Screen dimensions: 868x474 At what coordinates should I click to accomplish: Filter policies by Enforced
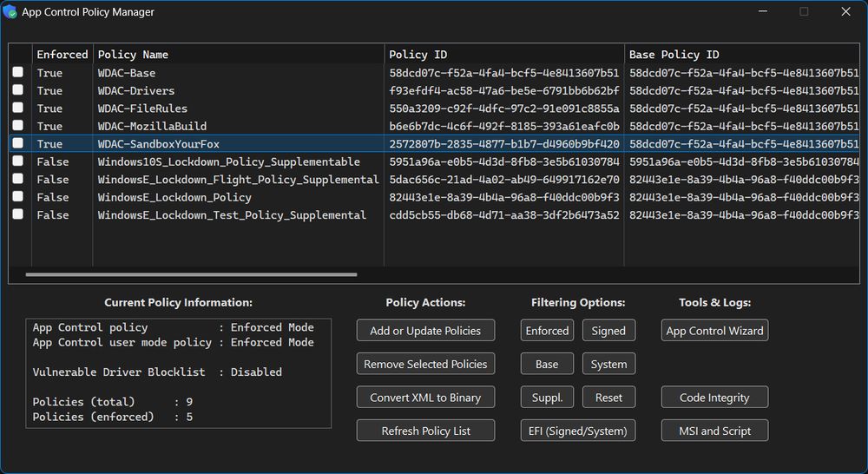pyautogui.click(x=547, y=331)
